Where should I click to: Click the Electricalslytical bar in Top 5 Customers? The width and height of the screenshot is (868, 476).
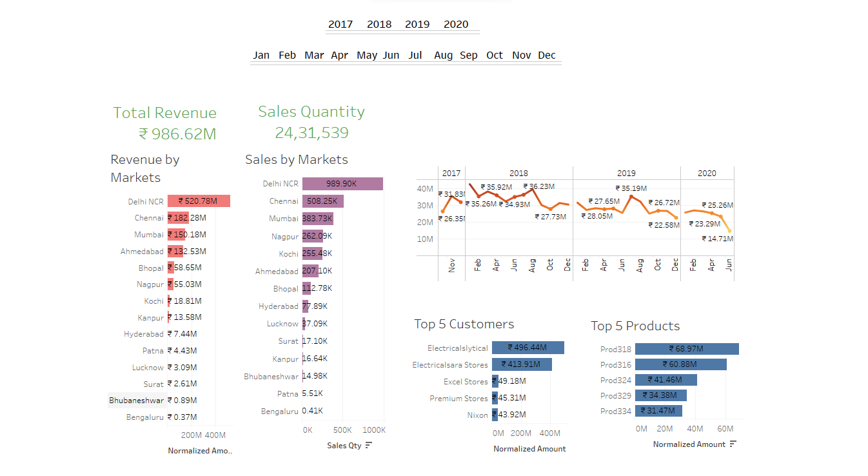pyautogui.click(x=529, y=347)
